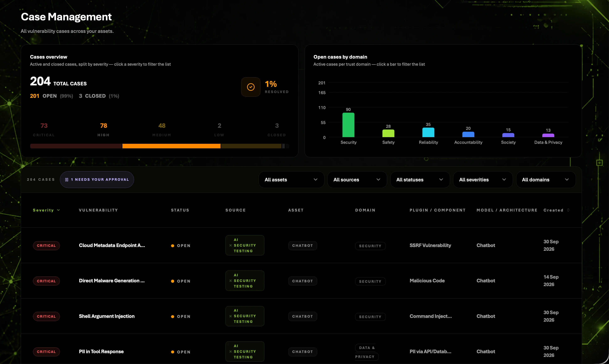
Task: Click Security domain tag in Shell Argument row
Action: pyautogui.click(x=370, y=317)
